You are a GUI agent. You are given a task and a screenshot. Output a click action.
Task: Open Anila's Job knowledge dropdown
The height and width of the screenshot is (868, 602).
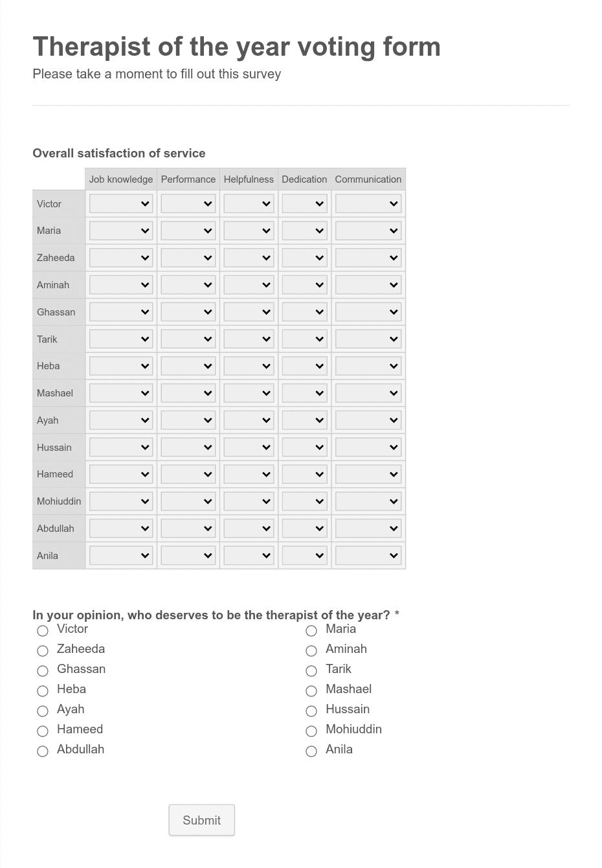tap(120, 556)
